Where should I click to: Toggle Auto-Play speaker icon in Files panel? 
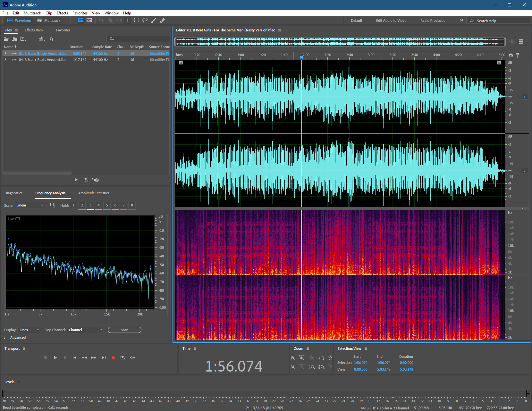96,180
